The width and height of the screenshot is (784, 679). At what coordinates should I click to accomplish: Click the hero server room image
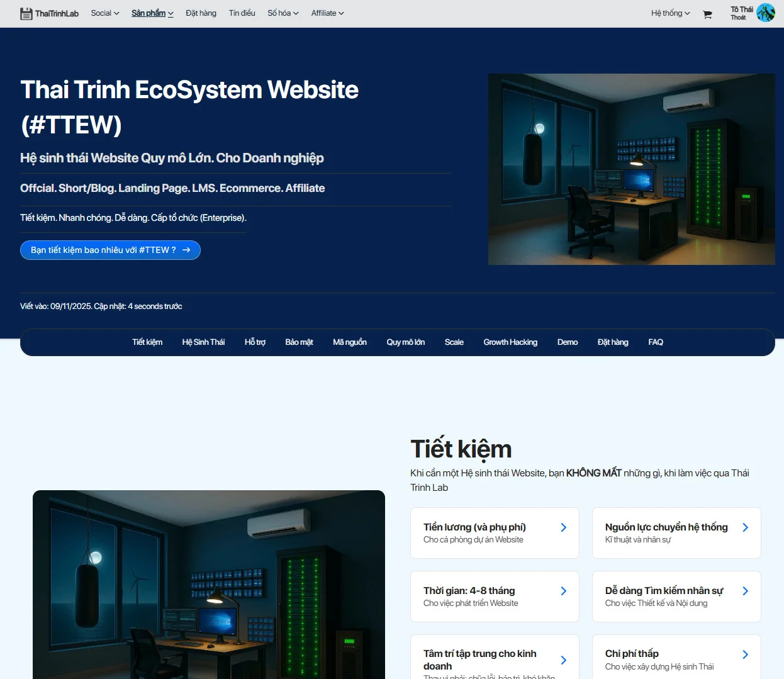tap(632, 169)
